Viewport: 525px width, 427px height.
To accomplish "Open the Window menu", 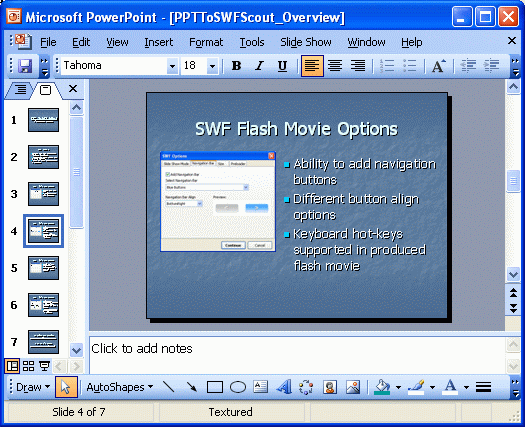I will pyautogui.click(x=366, y=42).
